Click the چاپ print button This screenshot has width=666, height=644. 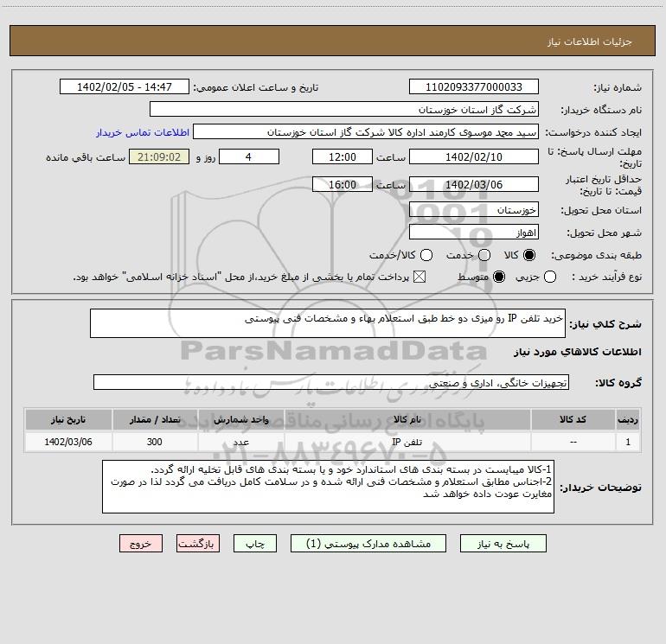tap(255, 544)
